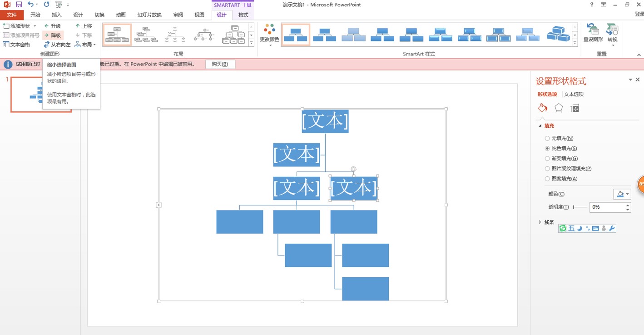Click 重设图形 to reset the graphic
The height and width of the screenshot is (335, 644).
click(593, 33)
